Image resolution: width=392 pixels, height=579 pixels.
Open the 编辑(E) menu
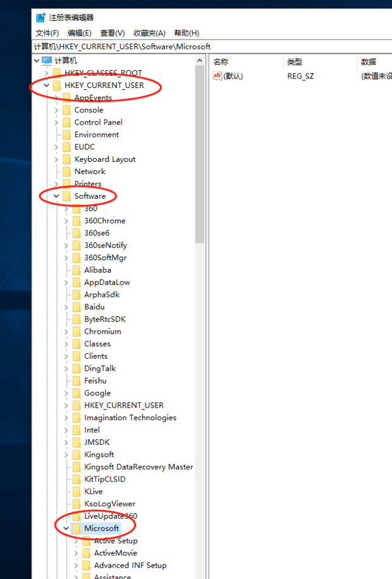click(80, 34)
